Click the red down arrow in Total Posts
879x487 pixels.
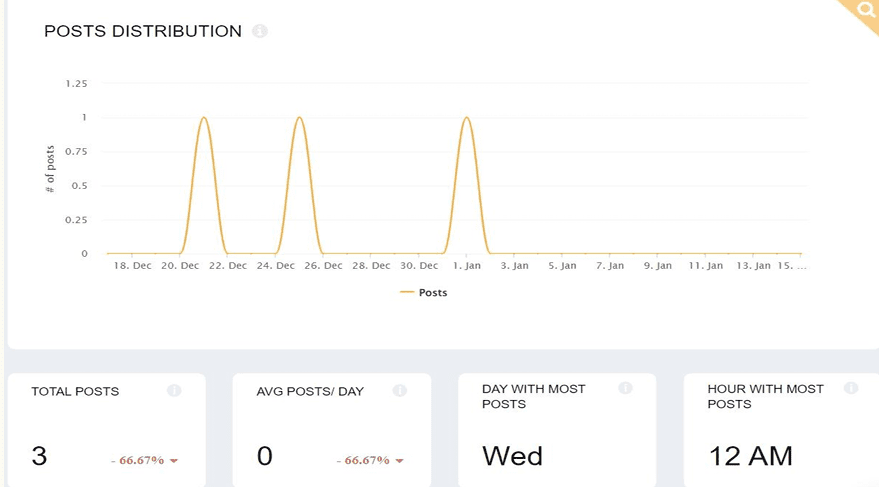point(174,461)
